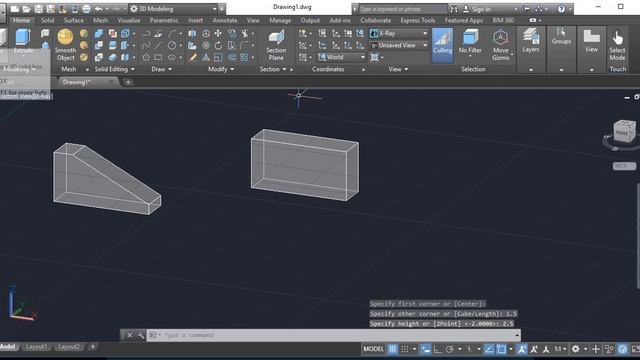The height and width of the screenshot is (360, 640).
Task: Select the Rotate tool in Modify panel
Action: coord(218,46)
